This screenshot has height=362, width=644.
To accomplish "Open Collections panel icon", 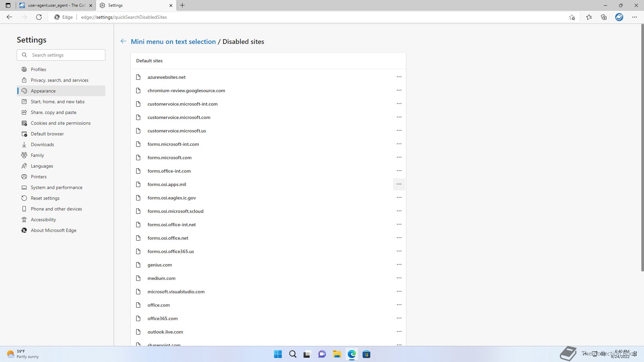I will (x=604, y=17).
